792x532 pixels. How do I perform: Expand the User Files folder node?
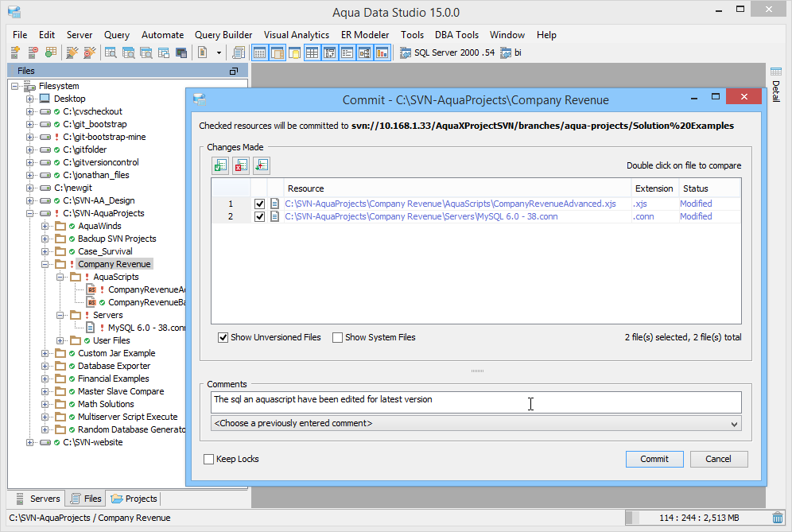point(60,340)
